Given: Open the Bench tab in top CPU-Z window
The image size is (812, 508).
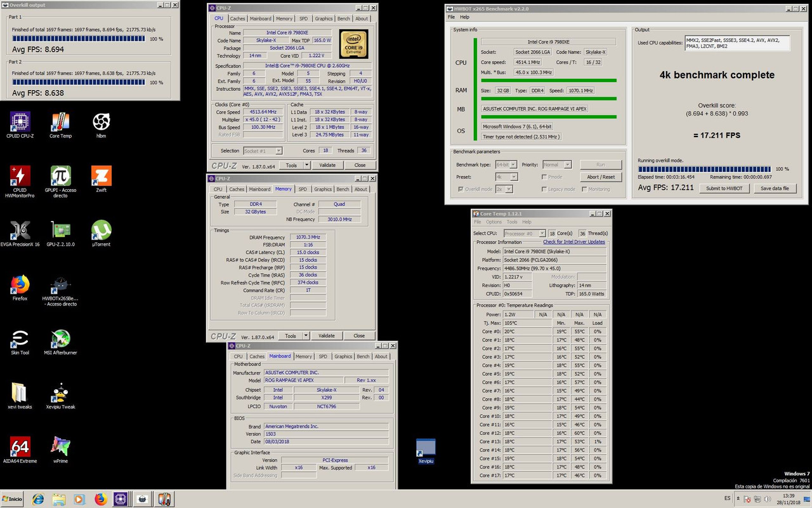Looking at the screenshot, I should pyautogui.click(x=343, y=18).
